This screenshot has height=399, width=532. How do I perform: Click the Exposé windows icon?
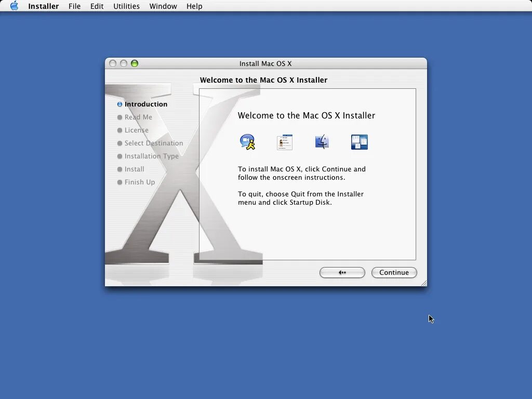(x=360, y=142)
